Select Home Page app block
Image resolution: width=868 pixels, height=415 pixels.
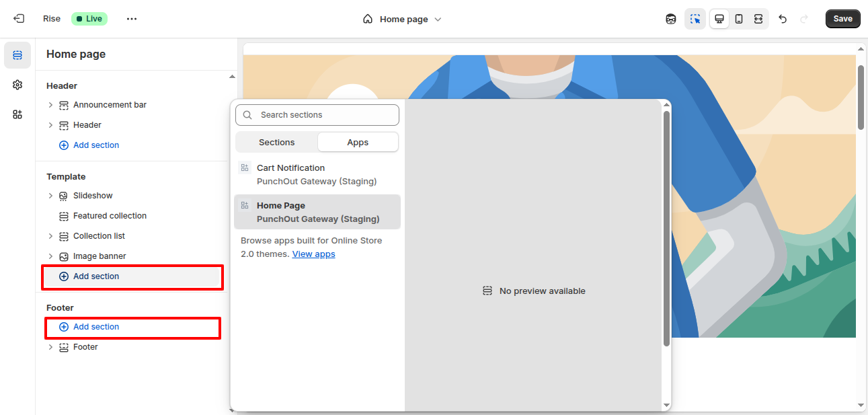coord(317,212)
